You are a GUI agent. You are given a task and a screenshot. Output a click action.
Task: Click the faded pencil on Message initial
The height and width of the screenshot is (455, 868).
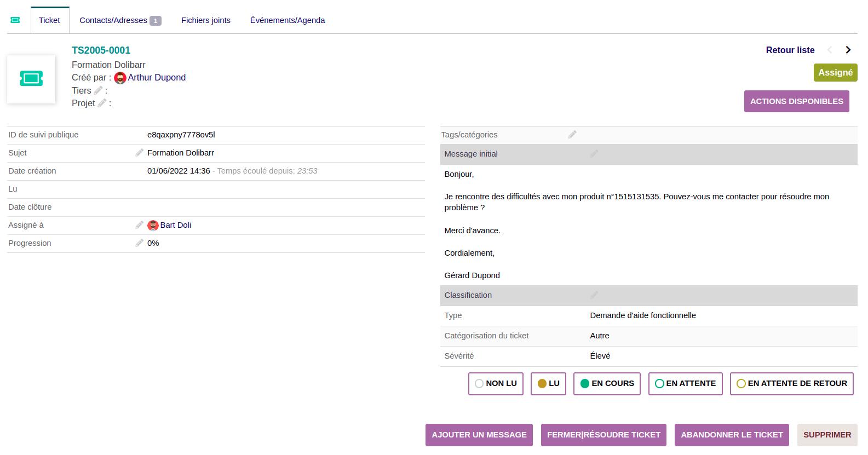[594, 154]
